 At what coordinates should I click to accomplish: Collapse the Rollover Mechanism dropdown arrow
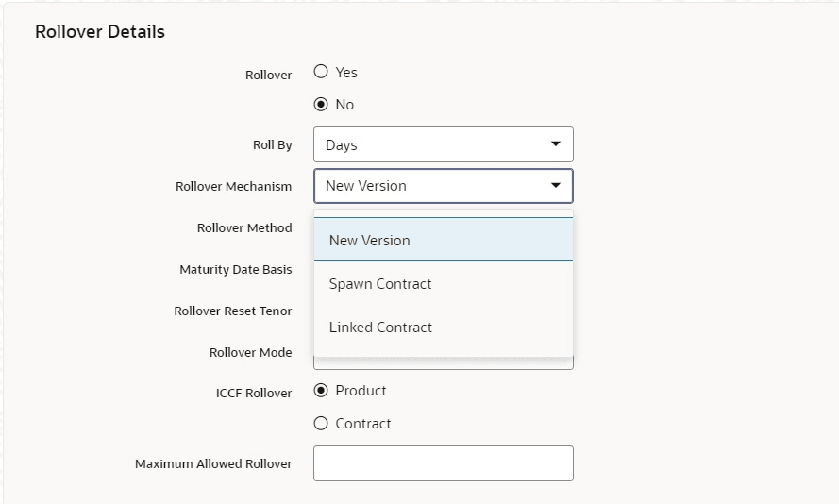tap(556, 186)
